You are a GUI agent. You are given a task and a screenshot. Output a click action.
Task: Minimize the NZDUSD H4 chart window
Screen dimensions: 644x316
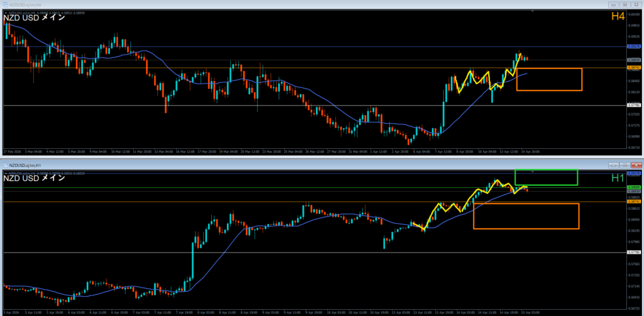coord(614,4)
